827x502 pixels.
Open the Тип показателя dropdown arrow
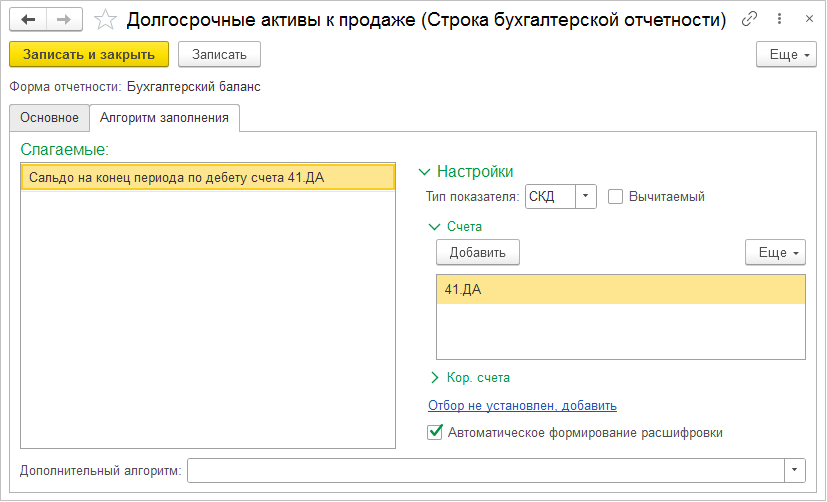pos(587,197)
